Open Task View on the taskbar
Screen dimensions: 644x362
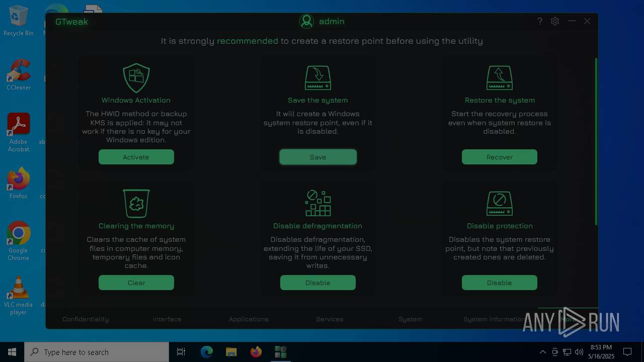coord(181,352)
